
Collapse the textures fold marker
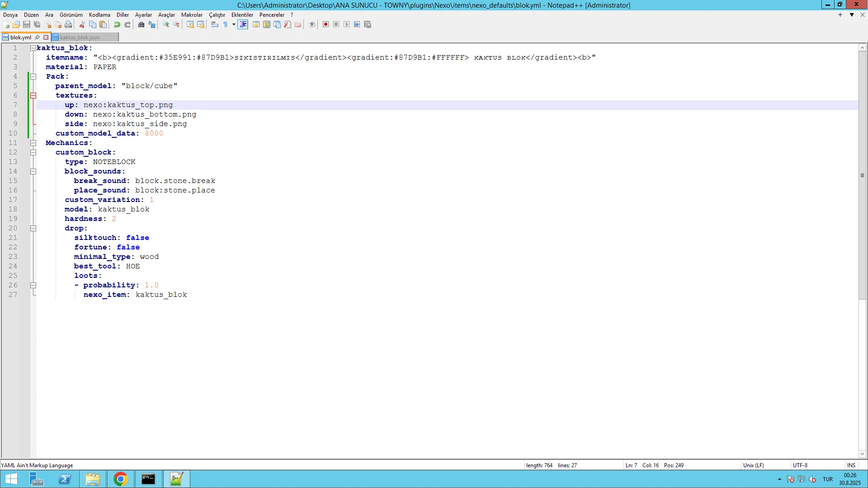(33, 95)
